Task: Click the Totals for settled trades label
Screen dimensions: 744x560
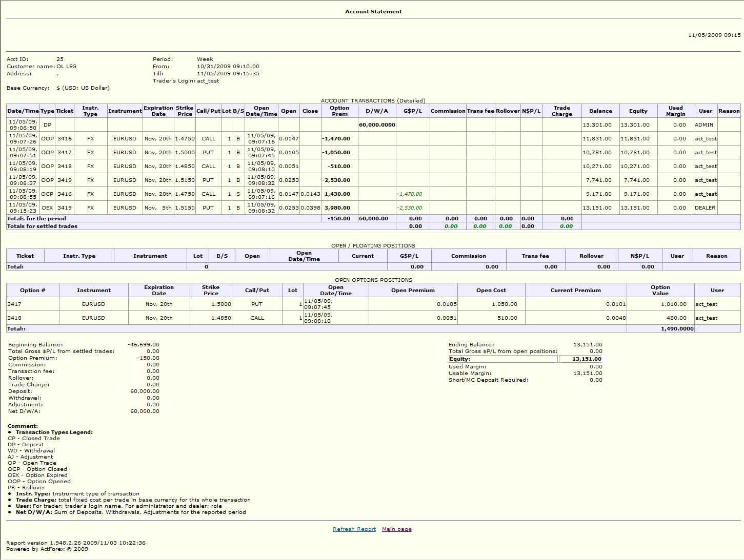Action: tap(42, 226)
